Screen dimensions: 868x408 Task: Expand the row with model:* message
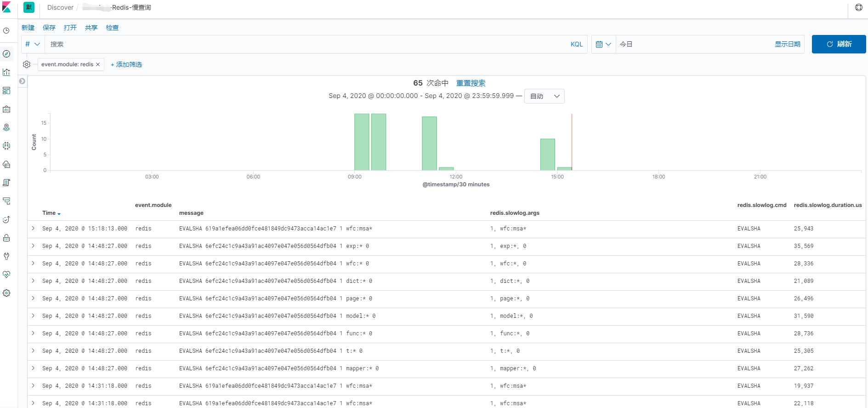(33, 316)
